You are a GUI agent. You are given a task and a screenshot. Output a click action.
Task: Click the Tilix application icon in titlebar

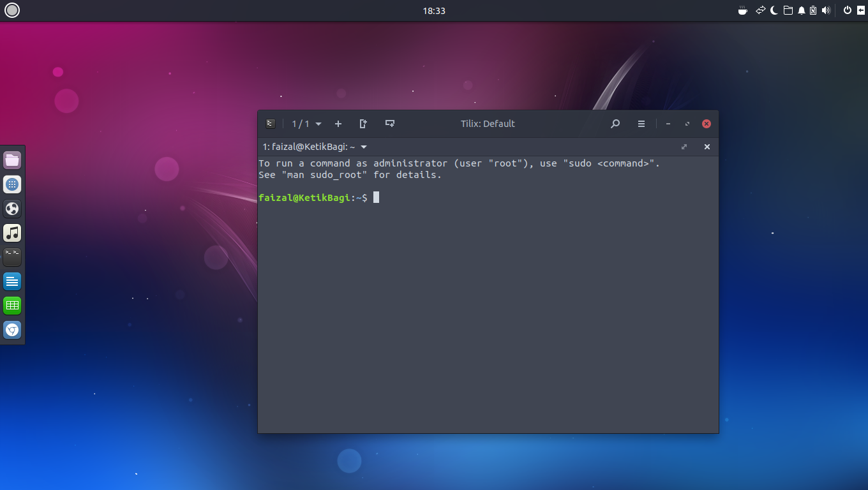point(270,123)
